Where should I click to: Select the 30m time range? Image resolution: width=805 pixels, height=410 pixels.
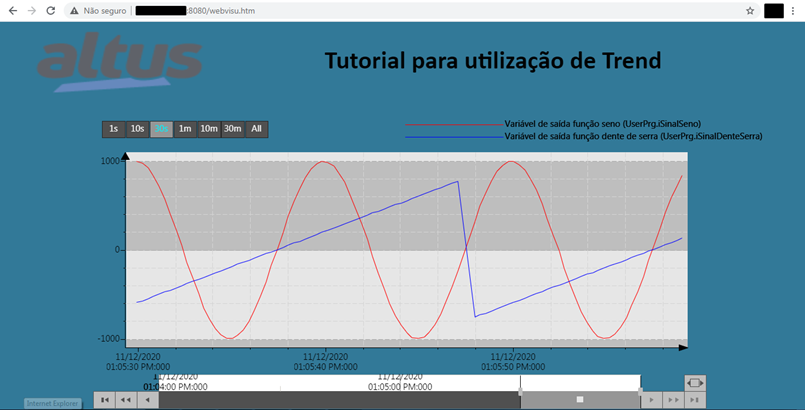(233, 129)
